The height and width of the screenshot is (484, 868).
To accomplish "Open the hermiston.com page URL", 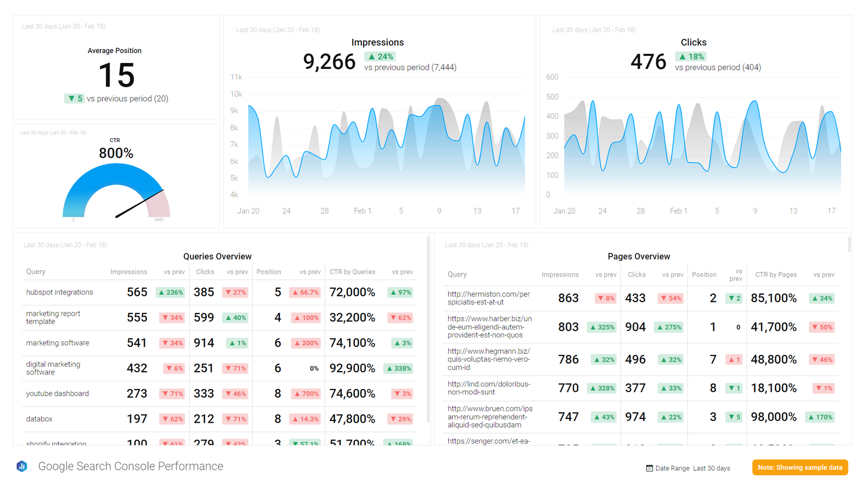I will pos(488,298).
